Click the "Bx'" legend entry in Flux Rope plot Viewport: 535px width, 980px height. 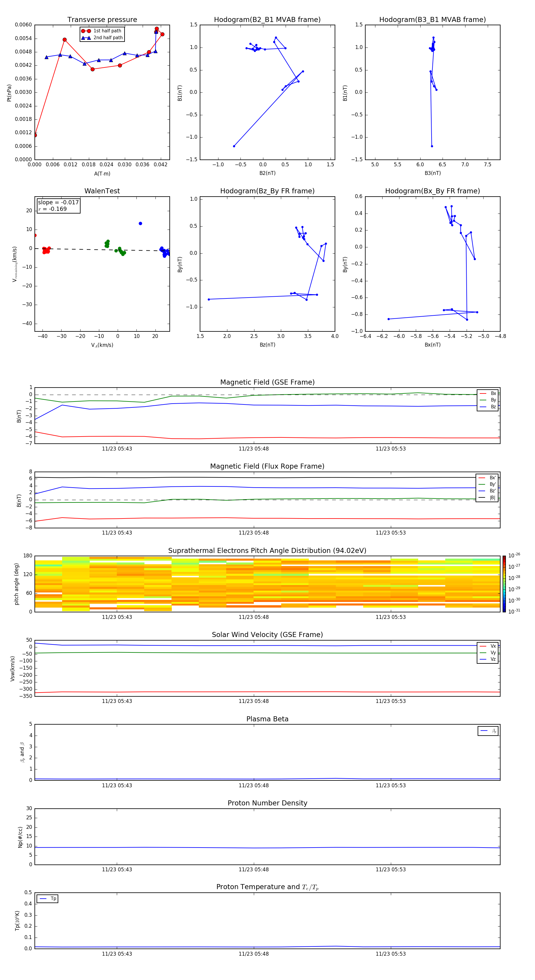(x=487, y=478)
